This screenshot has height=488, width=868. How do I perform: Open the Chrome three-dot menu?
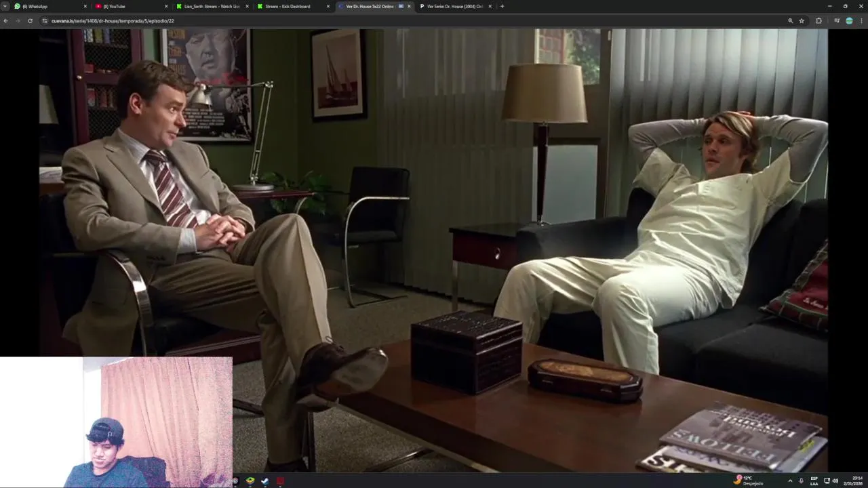pos(861,21)
